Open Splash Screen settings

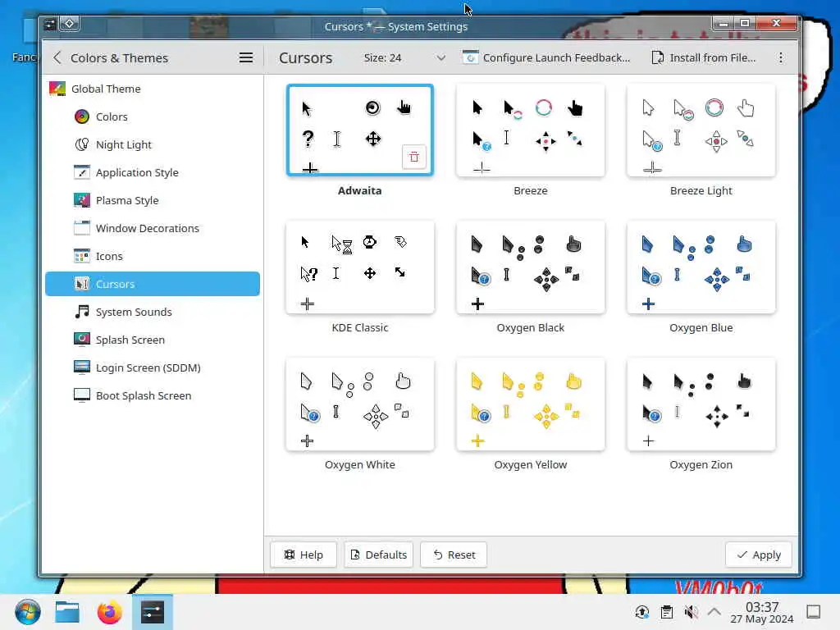point(153,340)
